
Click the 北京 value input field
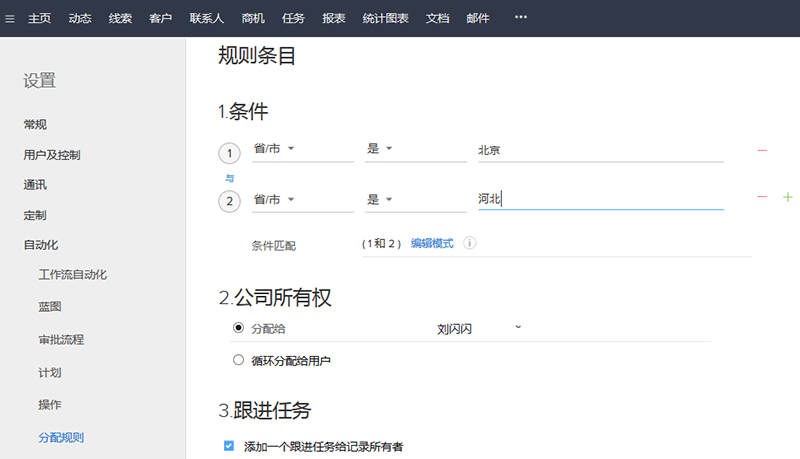pyautogui.click(x=600, y=150)
